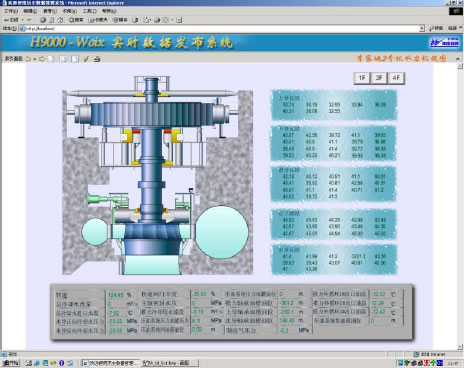
Task: Open the IE Favorites toolbar button
Action: coord(98,20)
